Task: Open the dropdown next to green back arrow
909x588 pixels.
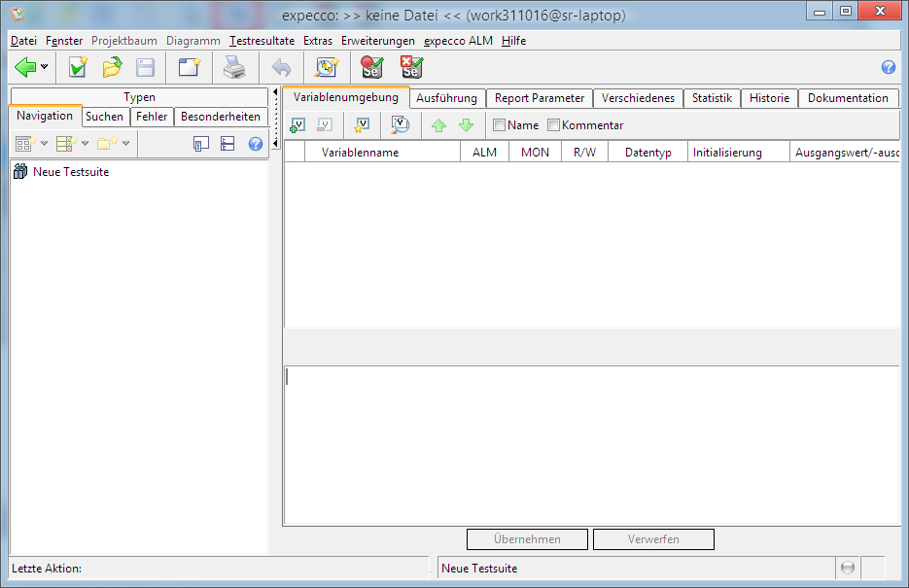Action: [x=45, y=67]
